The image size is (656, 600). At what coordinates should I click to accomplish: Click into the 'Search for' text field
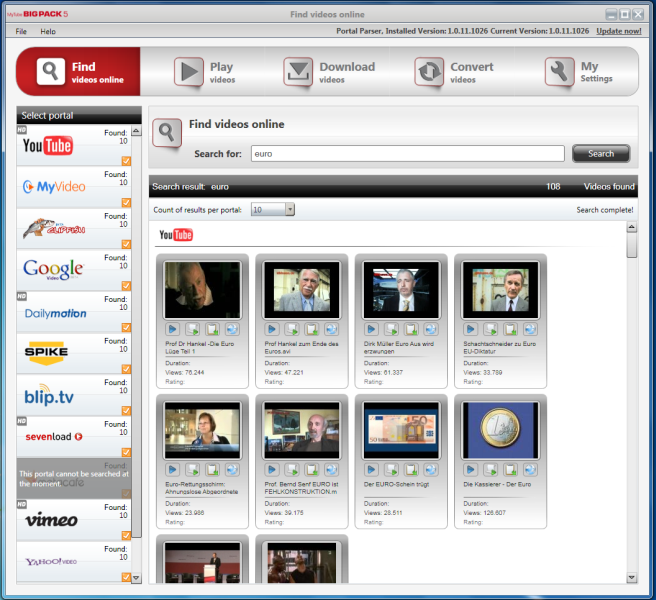click(407, 154)
